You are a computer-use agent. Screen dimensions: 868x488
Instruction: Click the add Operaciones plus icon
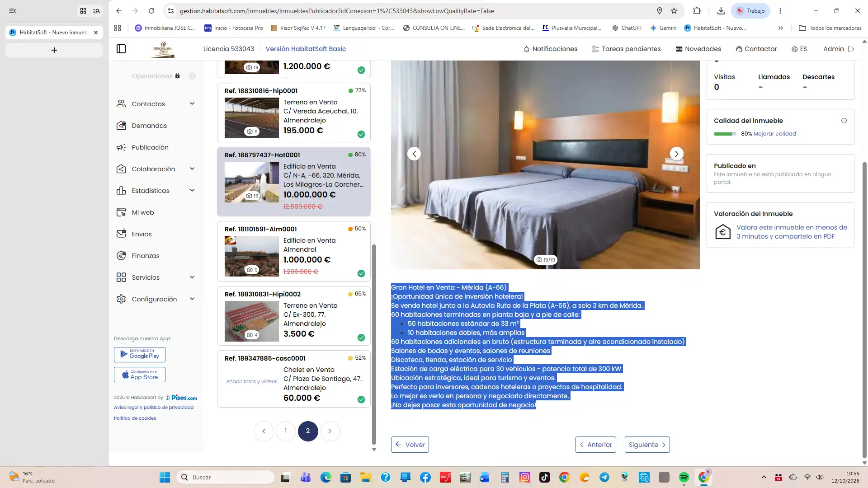(x=192, y=76)
